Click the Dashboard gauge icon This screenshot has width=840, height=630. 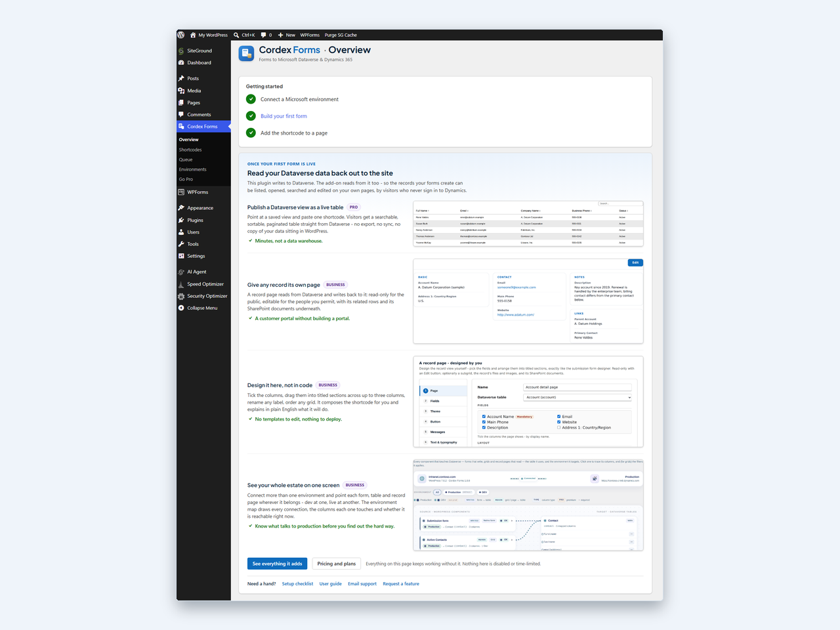tap(181, 62)
